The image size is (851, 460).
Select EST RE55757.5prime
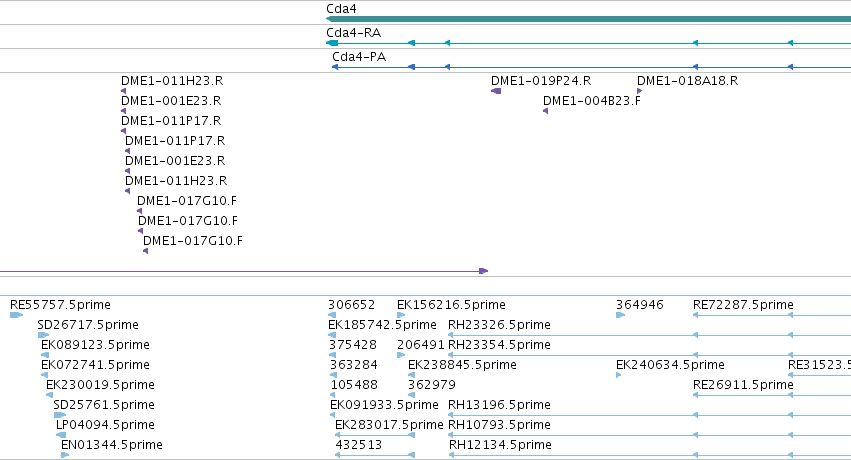coord(60,305)
